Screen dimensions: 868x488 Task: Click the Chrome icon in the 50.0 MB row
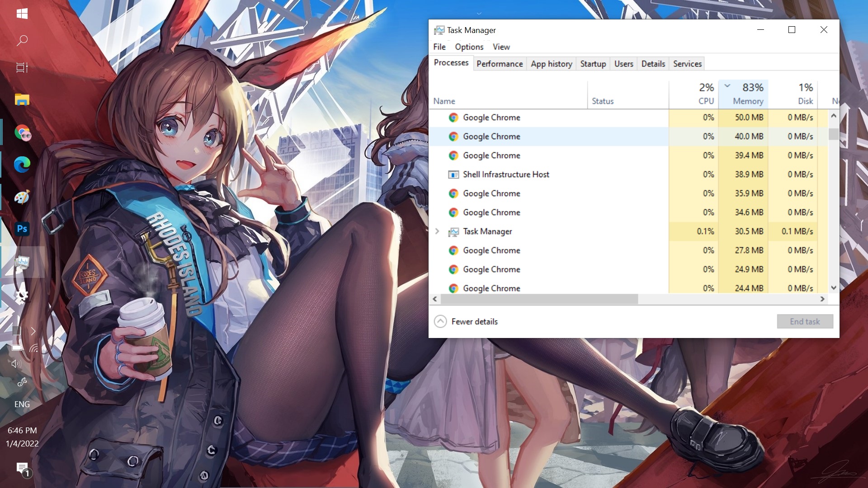point(453,117)
